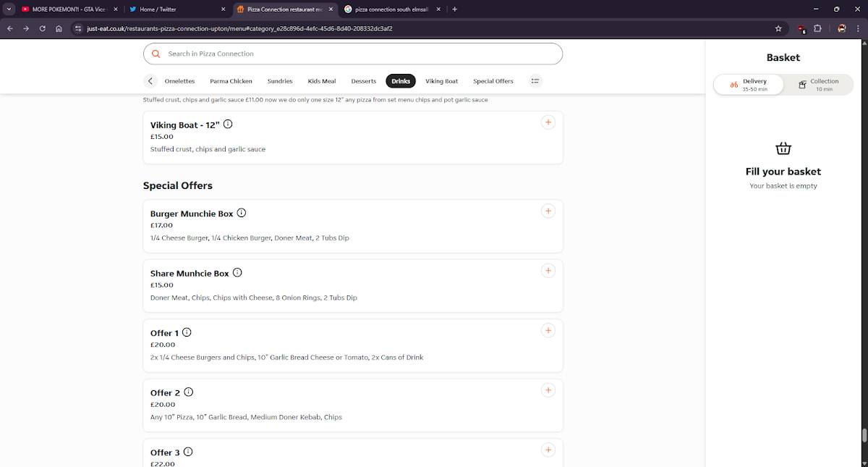This screenshot has width=868, height=467.
Task: Show info icon for Offer 2
Action: pos(189,392)
